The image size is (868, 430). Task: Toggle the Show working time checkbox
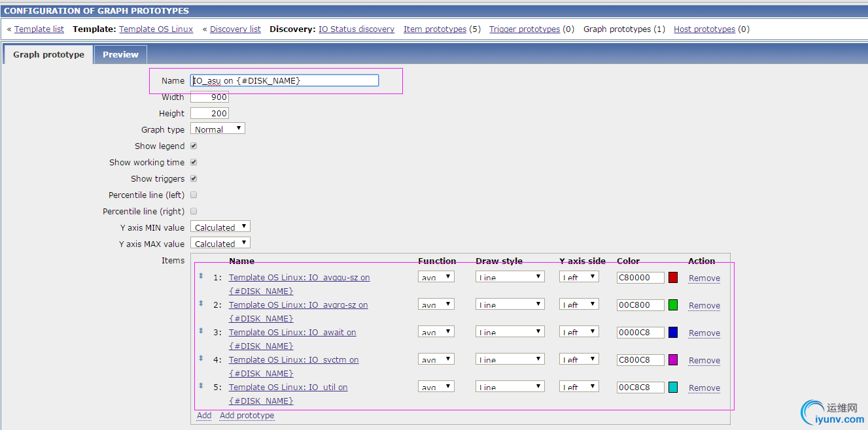click(194, 162)
